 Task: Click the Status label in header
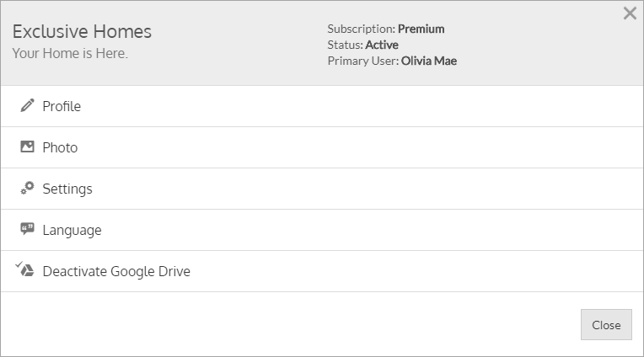345,45
